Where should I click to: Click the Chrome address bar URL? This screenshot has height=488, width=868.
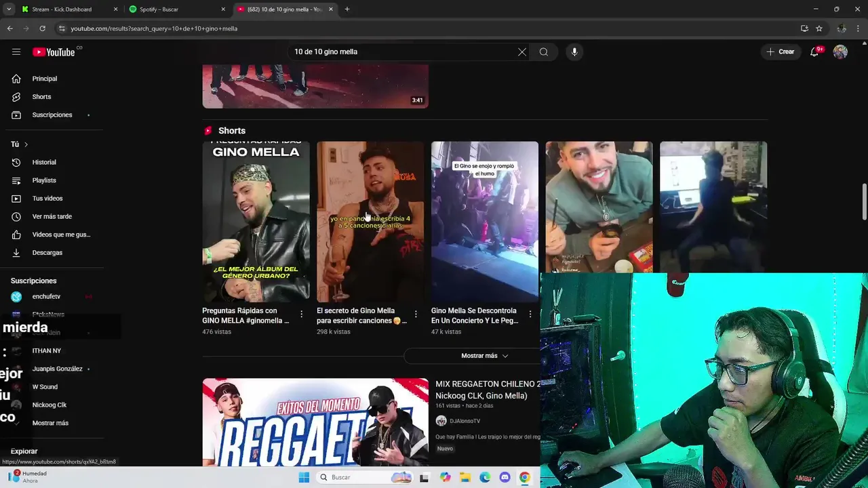point(154,28)
